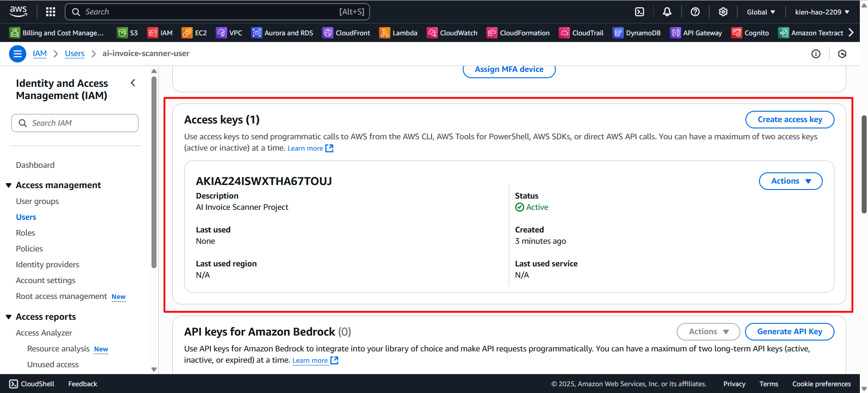Screen dimensions: 868x393
Task: Open the settings gear icon
Action: tap(723, 12)
